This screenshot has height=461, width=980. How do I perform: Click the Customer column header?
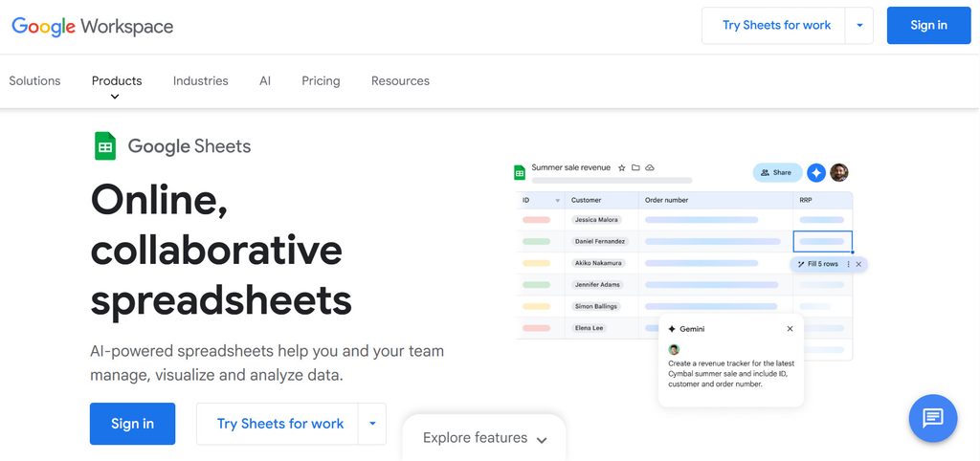tap(587, 200)
